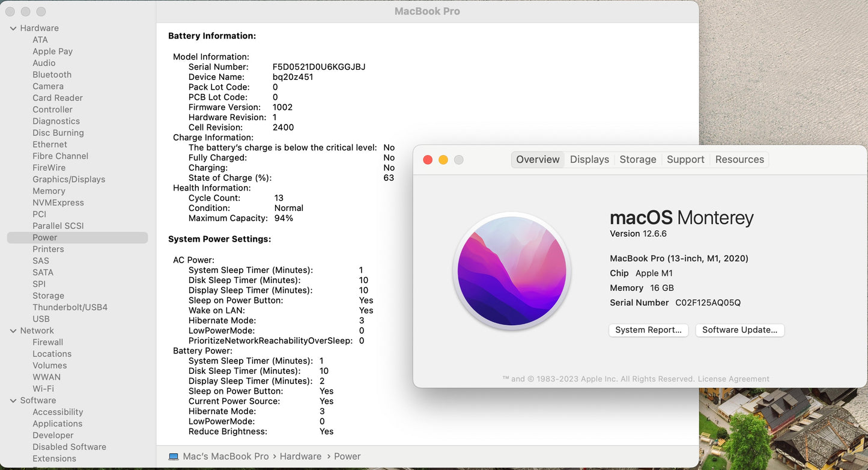Select Controller in the sidebar
The image size is (868, 470).
coord(53,109)
